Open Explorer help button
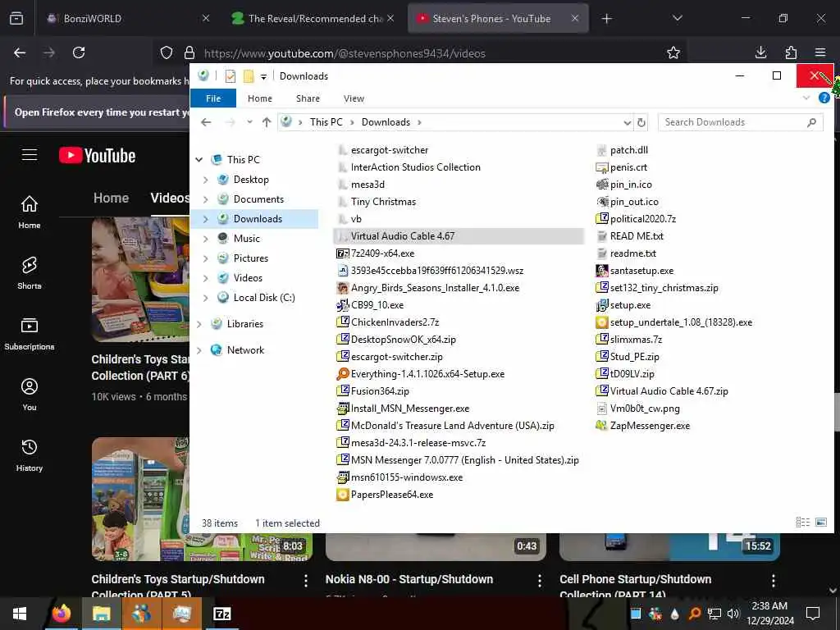 [824, 98]
